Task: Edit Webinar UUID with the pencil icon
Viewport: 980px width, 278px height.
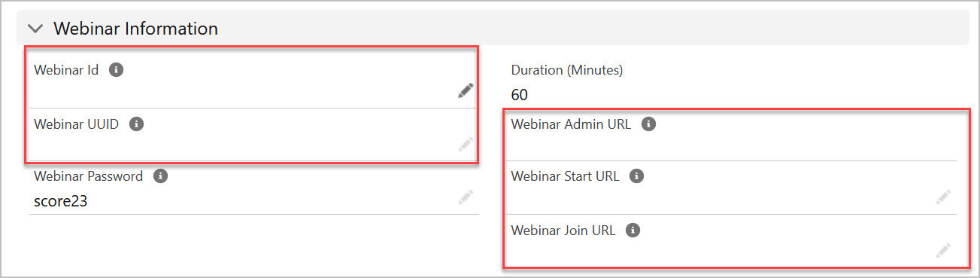Action: point(466,144)
